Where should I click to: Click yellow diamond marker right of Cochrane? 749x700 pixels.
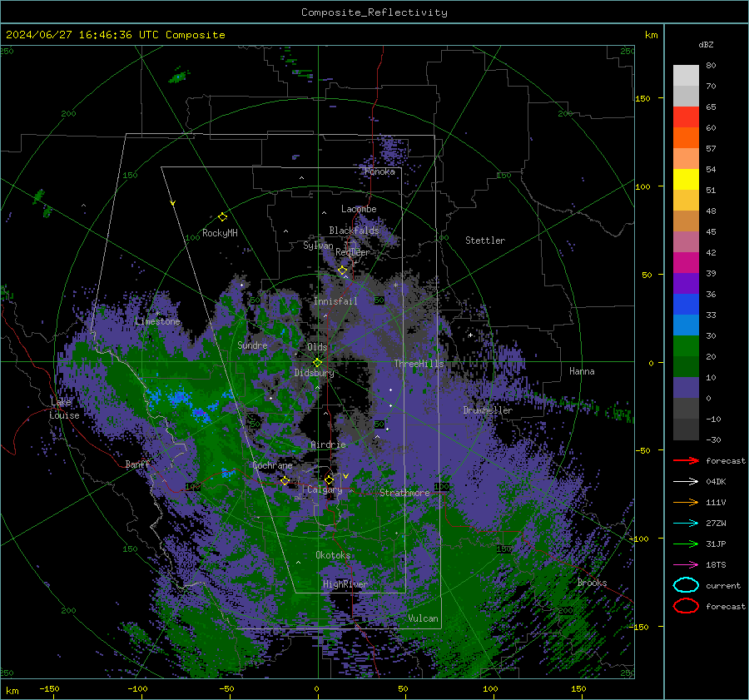click(285, 480)
